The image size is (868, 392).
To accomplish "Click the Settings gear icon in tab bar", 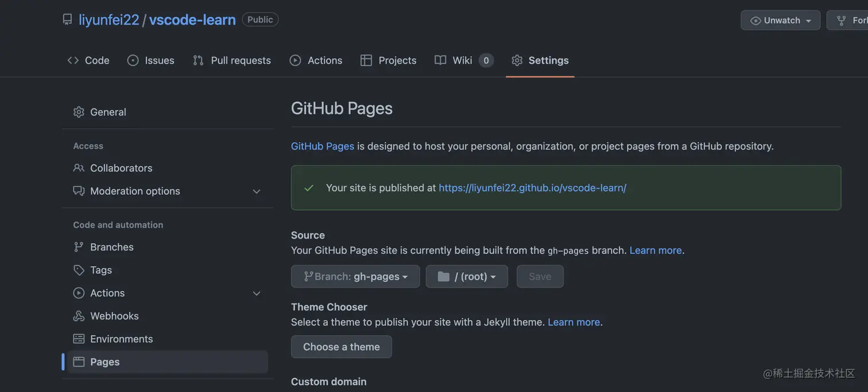I will coord(517,60).
